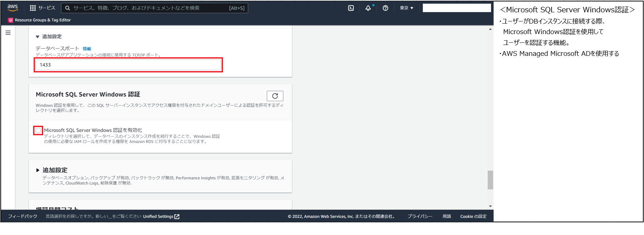The image size is (644, 235).
Task: Open the プライバシー link in footer
Action: [x=420, y=217]
